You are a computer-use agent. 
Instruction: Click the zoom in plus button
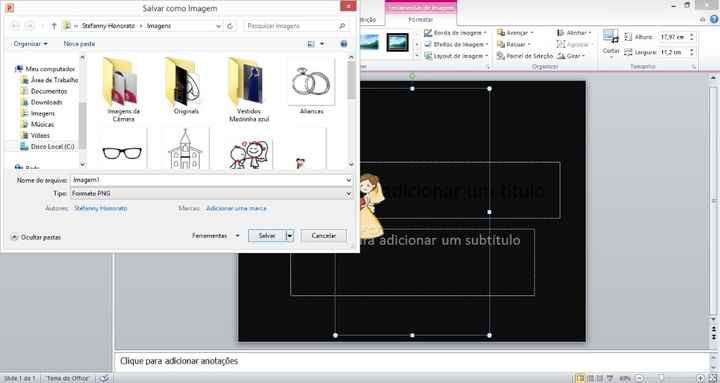point(701,378)
